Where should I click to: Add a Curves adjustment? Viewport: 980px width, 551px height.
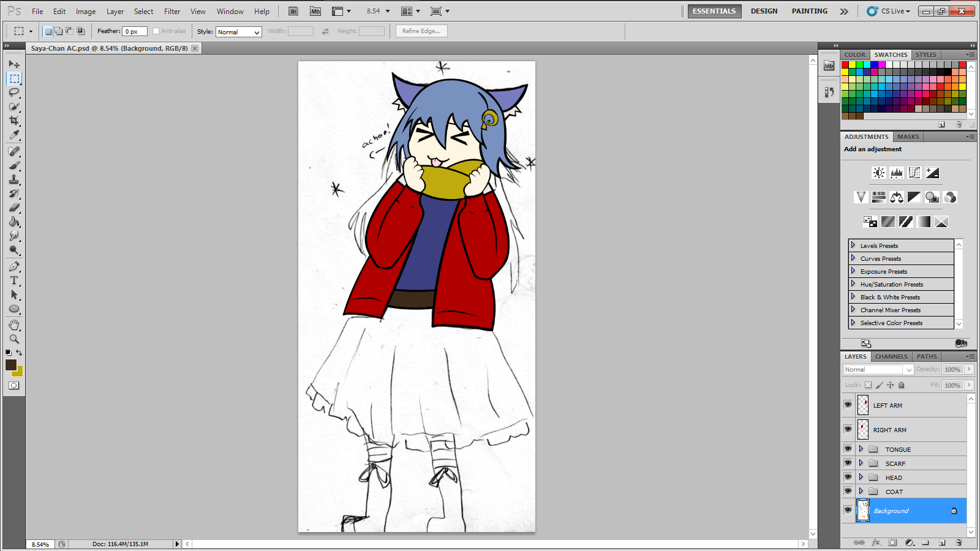click(914, 173)
